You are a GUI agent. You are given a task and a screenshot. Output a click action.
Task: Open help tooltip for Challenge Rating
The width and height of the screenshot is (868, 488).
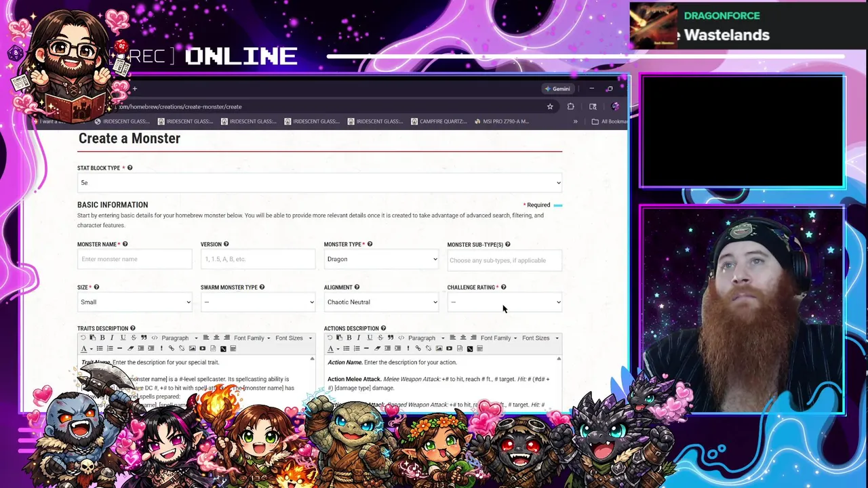(503, 287)
